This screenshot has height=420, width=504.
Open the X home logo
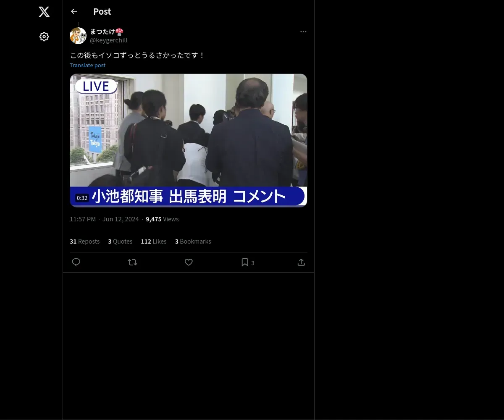[44, 12]
